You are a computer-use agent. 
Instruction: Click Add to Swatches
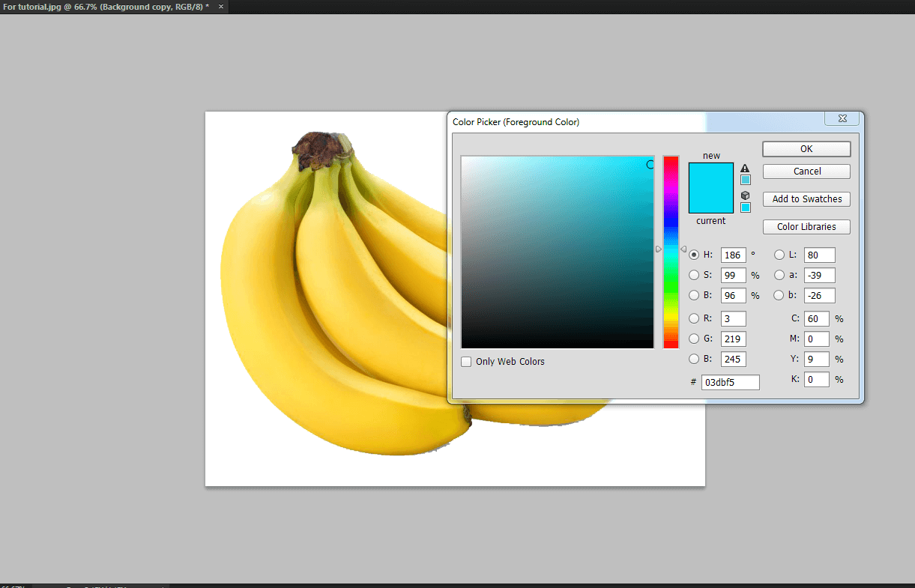click(x=806, y=198)
